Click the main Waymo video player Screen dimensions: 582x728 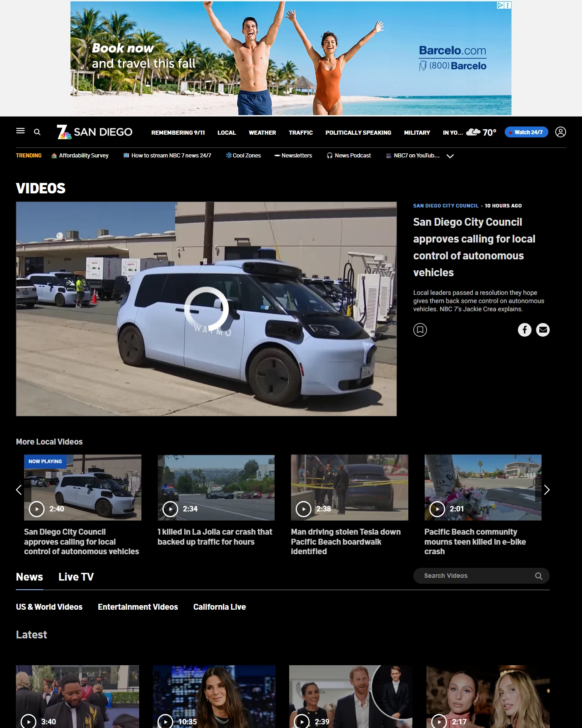206,309
